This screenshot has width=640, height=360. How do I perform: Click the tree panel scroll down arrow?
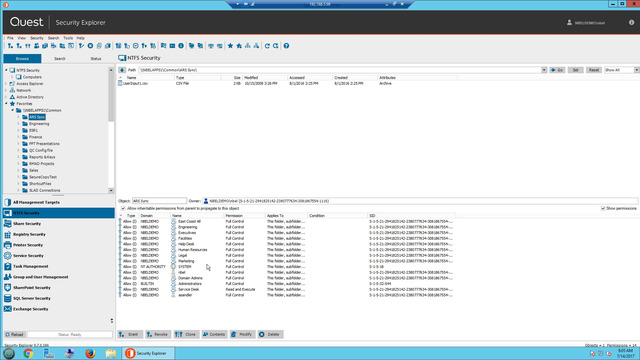coord(111,191)
